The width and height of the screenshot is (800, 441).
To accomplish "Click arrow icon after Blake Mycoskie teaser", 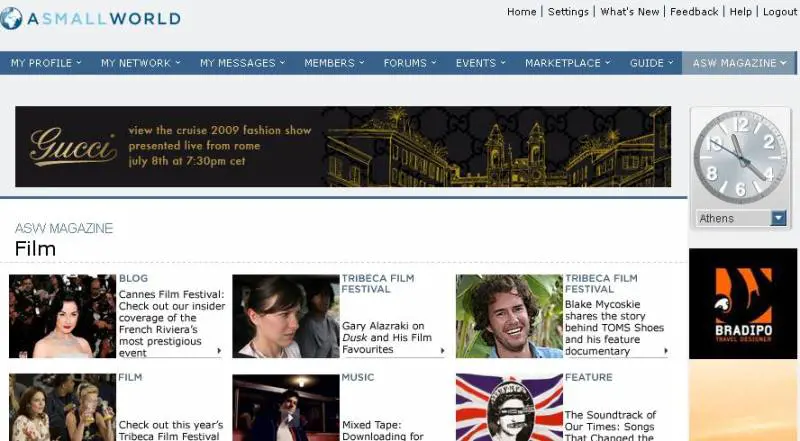I will point(665,352).
